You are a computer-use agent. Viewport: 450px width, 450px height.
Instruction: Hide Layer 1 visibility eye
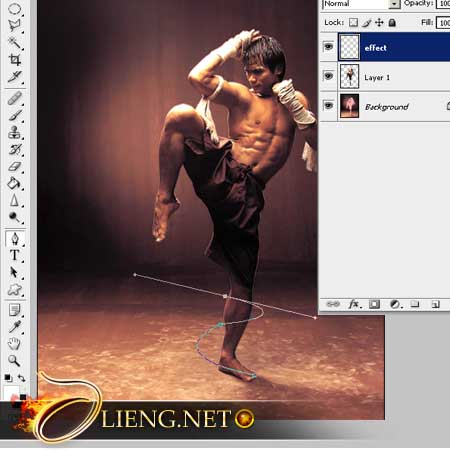pyautogui.click(x=328, y=76)
